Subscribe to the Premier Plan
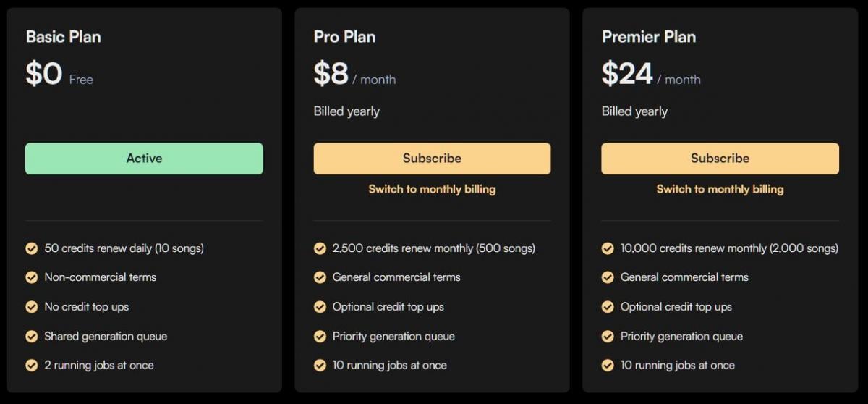This screenshot has height=404, width=868. click(x=720, y=159)
